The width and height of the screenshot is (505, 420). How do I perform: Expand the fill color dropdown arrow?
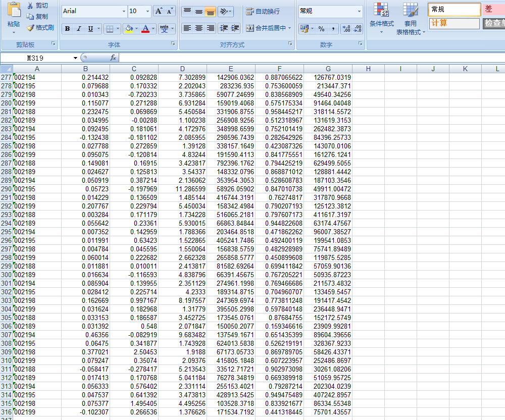point(136,29)
